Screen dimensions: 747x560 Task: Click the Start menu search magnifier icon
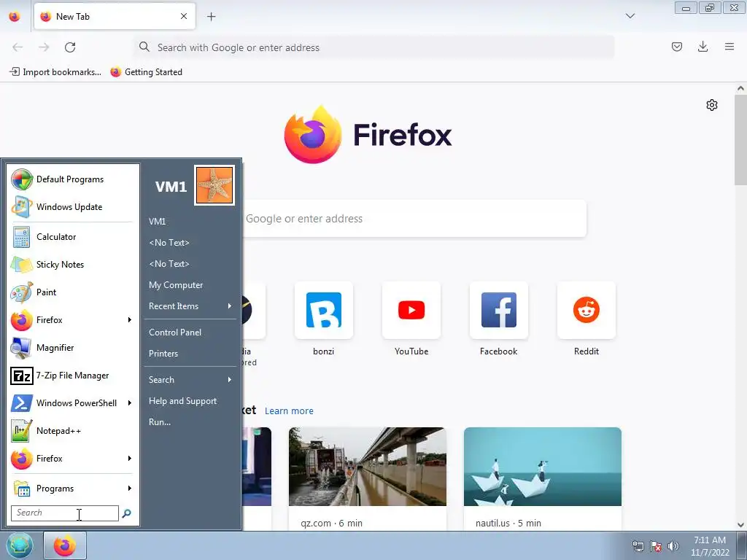(x=127, y=513)
